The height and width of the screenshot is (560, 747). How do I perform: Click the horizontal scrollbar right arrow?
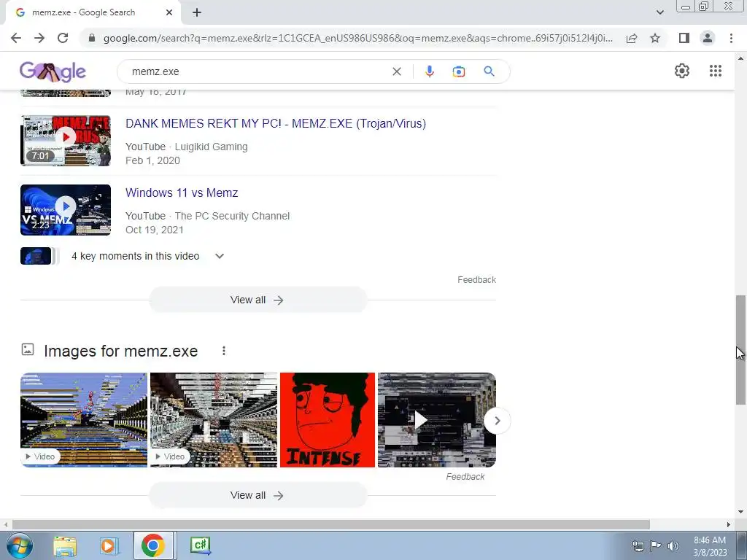pos(729,524)
